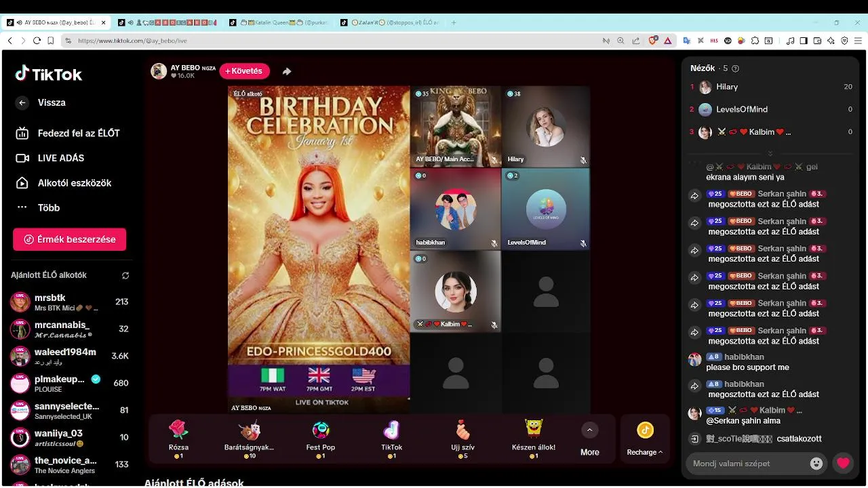Select the AY BEBO/Main Acc guest tile
The width and height of the screenshot is (868, 488).
point(455,126)
